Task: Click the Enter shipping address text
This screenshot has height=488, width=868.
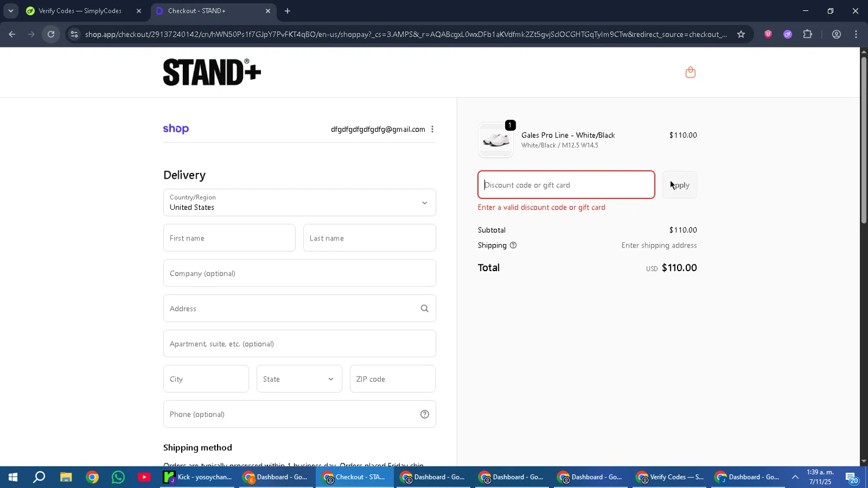Action: [x=659, y=246]
